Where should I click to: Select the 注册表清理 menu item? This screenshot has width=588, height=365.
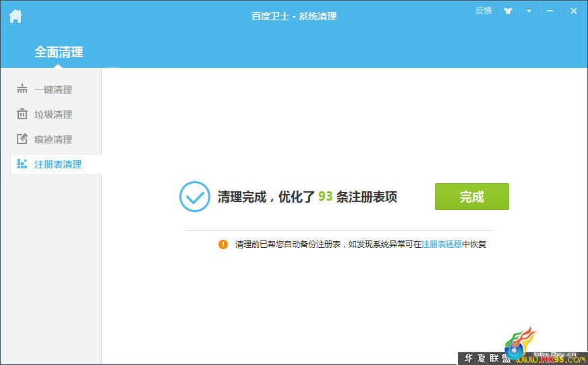pyautogui.click(x=56, y=164)
